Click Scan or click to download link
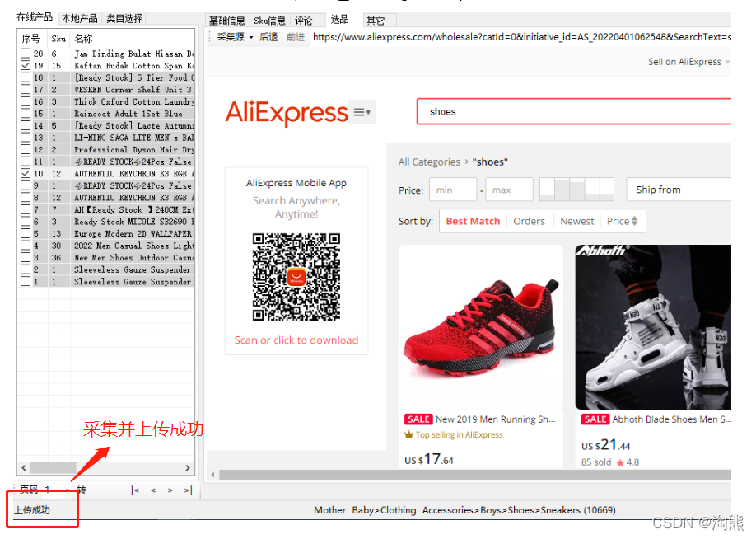 (296, 340)
